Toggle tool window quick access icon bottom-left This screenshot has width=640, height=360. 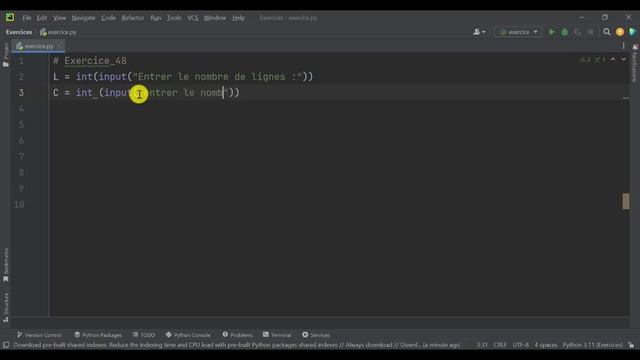click(x=6, y=345)
